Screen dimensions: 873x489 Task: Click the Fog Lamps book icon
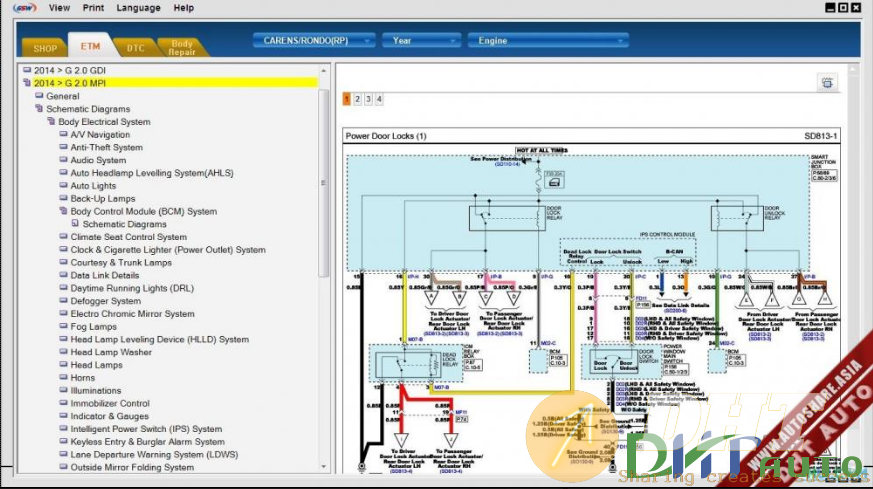tap(63, 326)
